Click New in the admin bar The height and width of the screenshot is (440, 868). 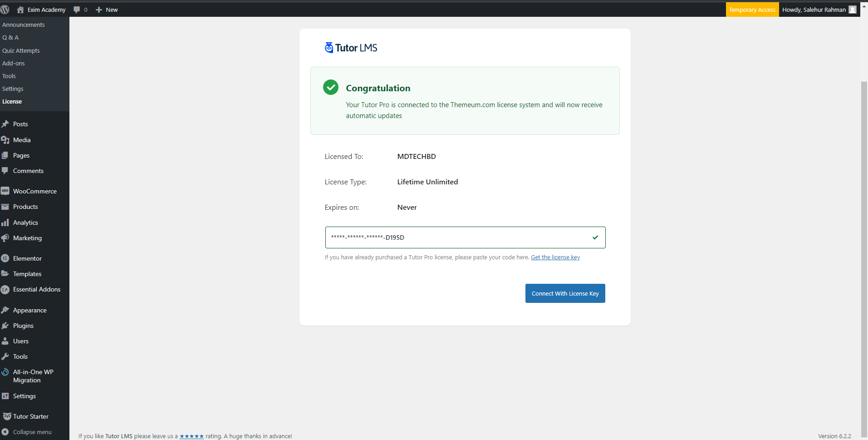[x=112, y=10]
